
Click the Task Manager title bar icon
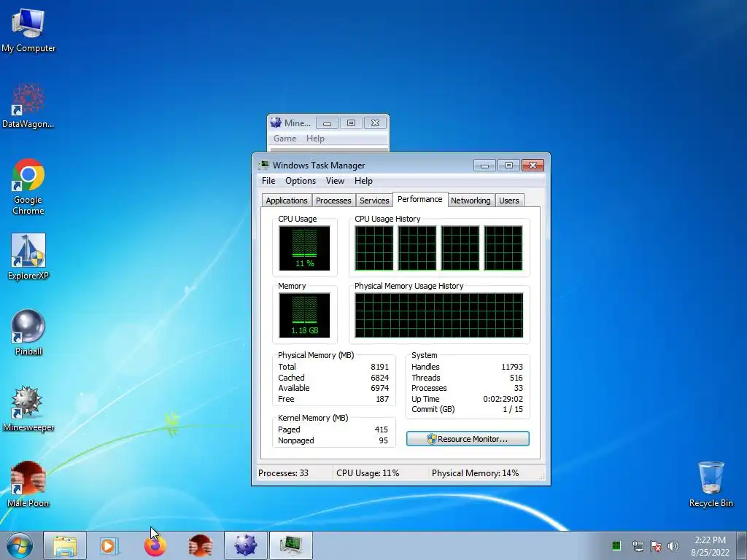(x=263, y=166)
